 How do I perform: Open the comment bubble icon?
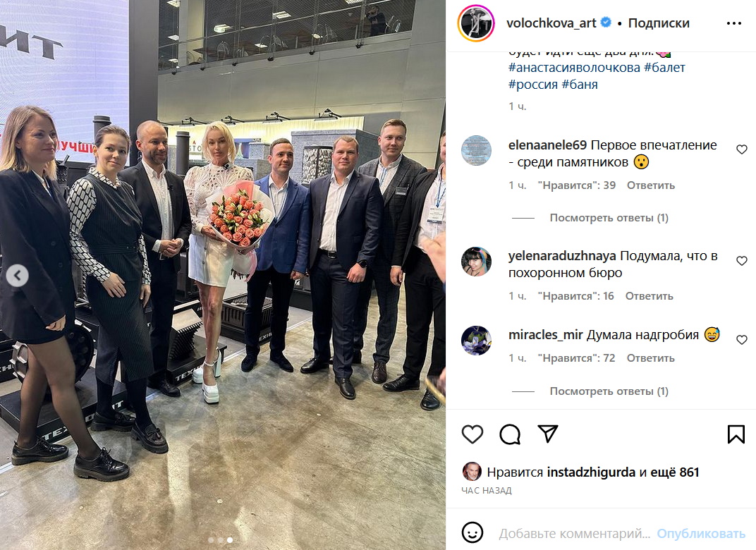[510, 434]
